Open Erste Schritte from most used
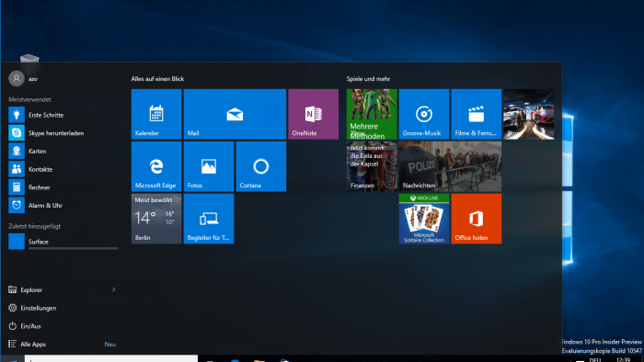Screen dimensions: 644x362 pos(63,115)
